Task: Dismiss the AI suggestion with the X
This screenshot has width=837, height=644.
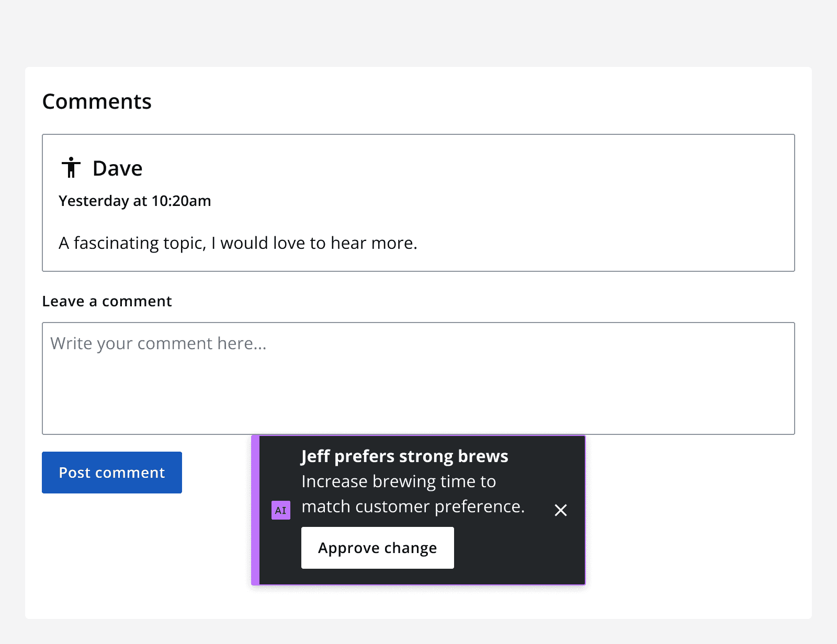Action: (560, 510)
